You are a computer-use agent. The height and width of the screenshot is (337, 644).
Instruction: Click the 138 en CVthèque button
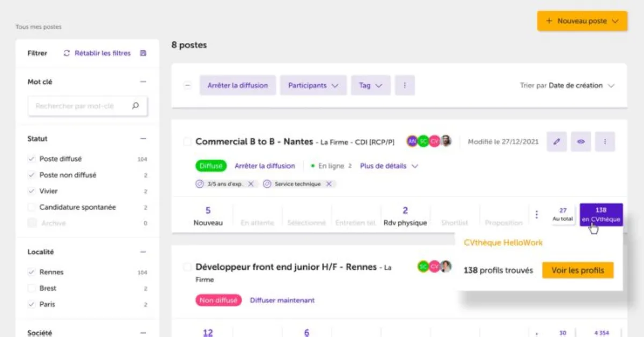click(601, 215)
